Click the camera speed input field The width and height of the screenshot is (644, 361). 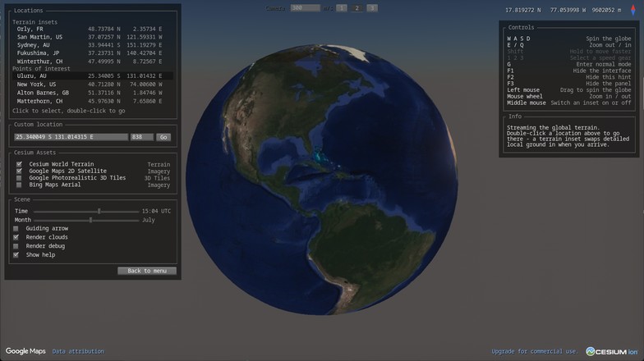[x=305, y=8]
